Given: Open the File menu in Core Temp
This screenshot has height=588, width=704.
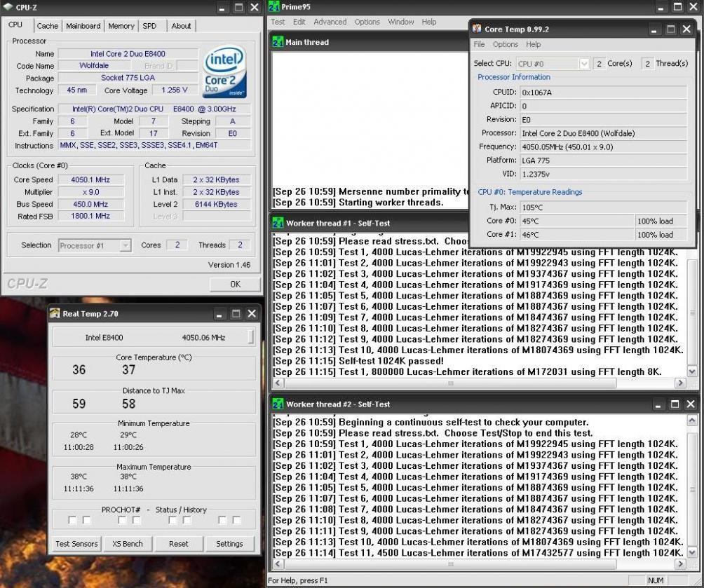Looking at the screenshot, I should tap(479, 44).
